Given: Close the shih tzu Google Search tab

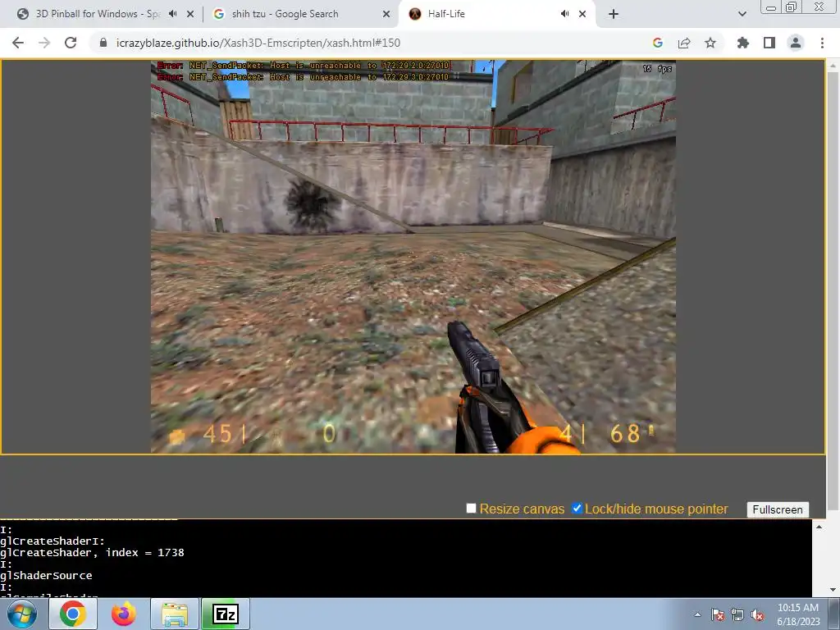Looking at the screenshot, I should (x=386, y=14).
